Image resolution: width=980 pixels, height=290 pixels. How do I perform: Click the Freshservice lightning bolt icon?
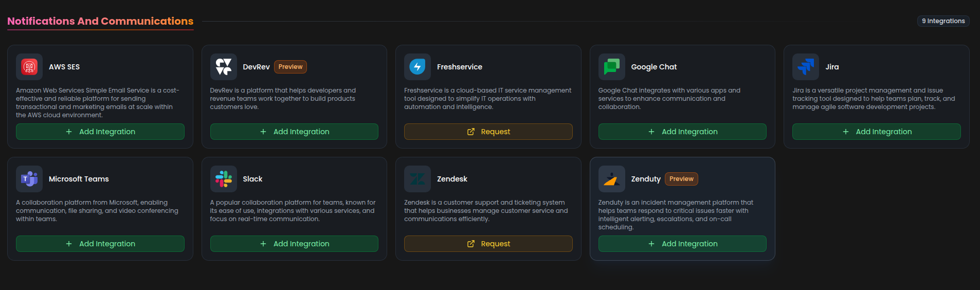click(418, 67)
